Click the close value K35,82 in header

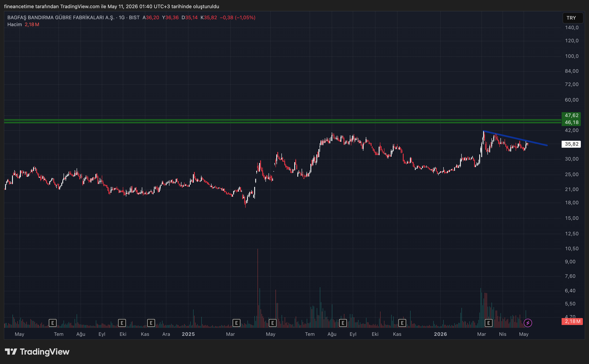coord(209,18)
